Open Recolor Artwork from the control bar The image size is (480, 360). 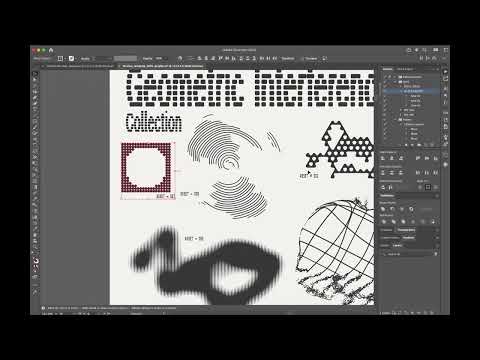point(180,58)
